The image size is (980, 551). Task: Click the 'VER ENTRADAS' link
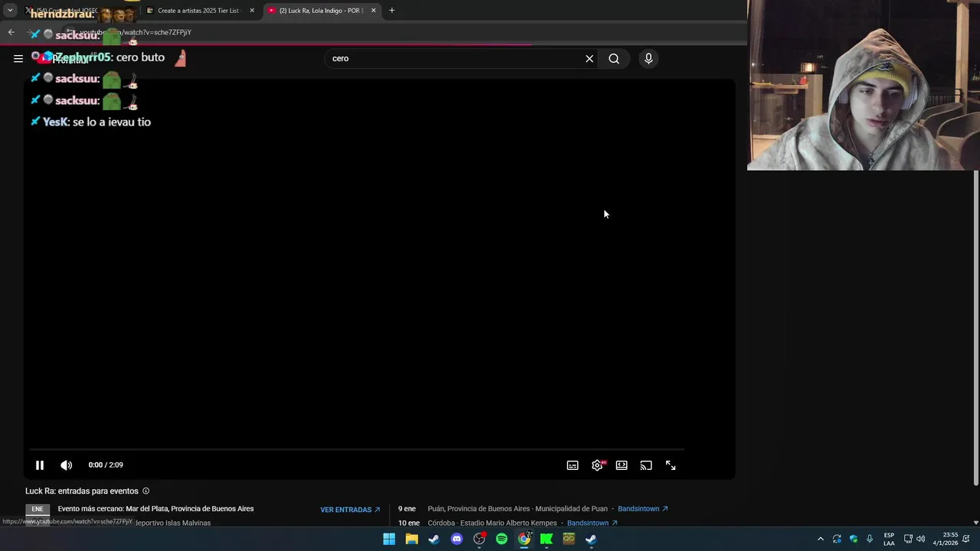tap(350, 510)
